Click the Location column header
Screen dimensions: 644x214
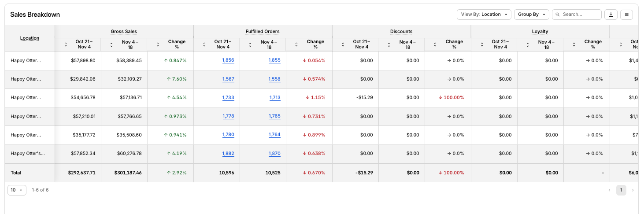click(30, 38)
